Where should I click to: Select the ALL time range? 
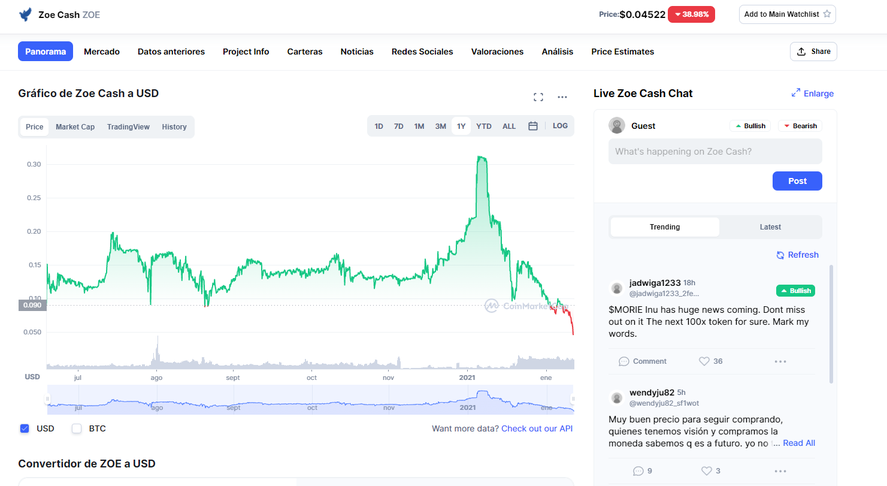pos(509,126)
